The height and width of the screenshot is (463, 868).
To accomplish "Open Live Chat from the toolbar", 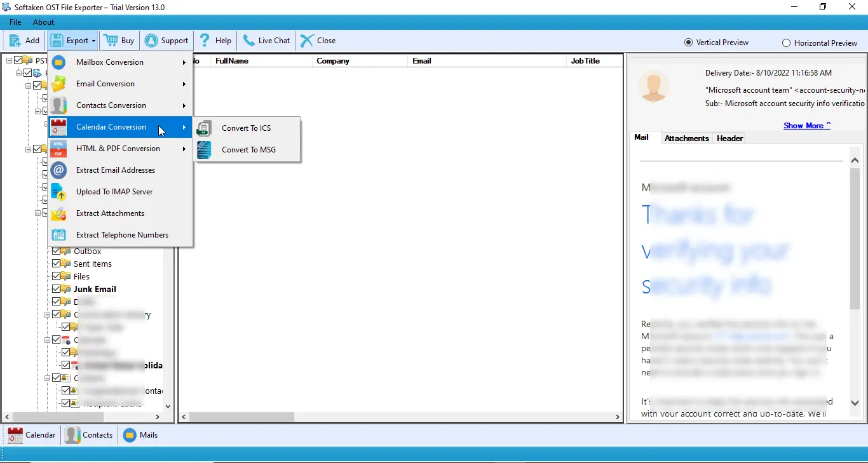I will coord(266,40).
